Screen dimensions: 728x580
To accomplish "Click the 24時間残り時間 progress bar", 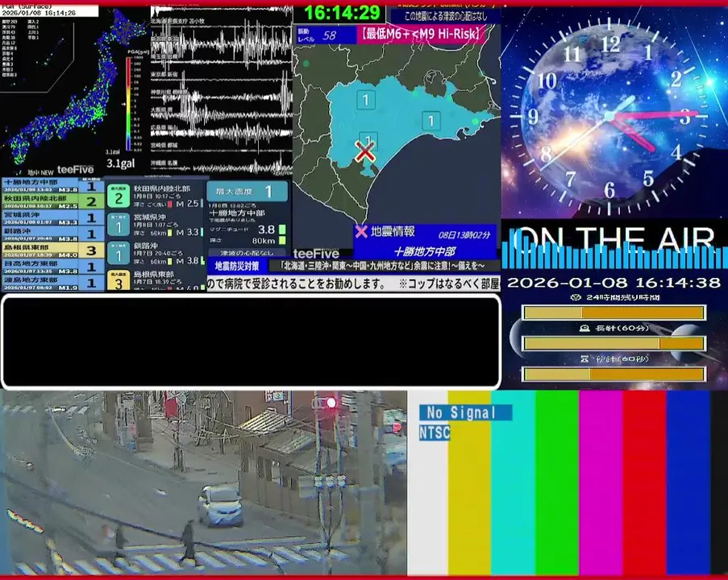I will pyautogui.click(x=614, y=313).
